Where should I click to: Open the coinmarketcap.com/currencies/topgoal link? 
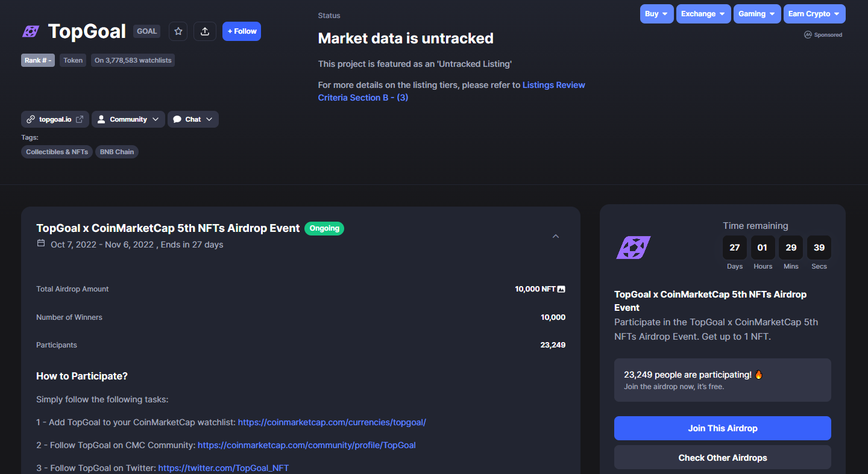click(332, 422)
